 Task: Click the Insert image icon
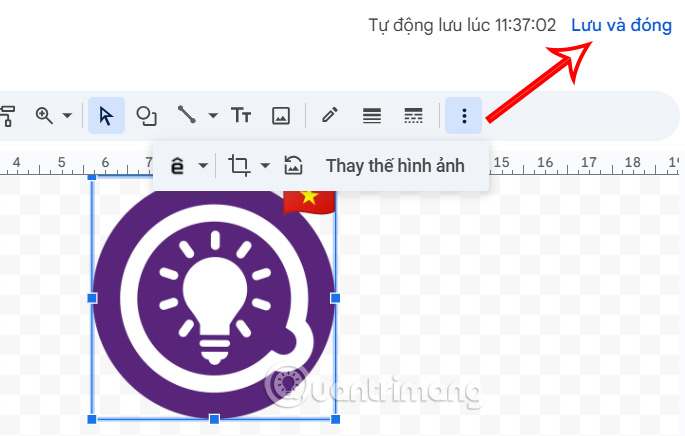(280, 116)
